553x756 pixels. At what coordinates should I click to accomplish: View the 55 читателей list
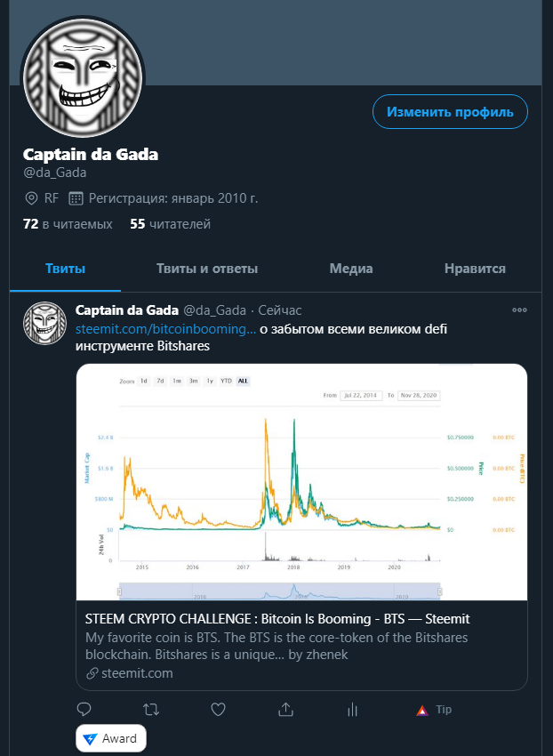point(170,224)
